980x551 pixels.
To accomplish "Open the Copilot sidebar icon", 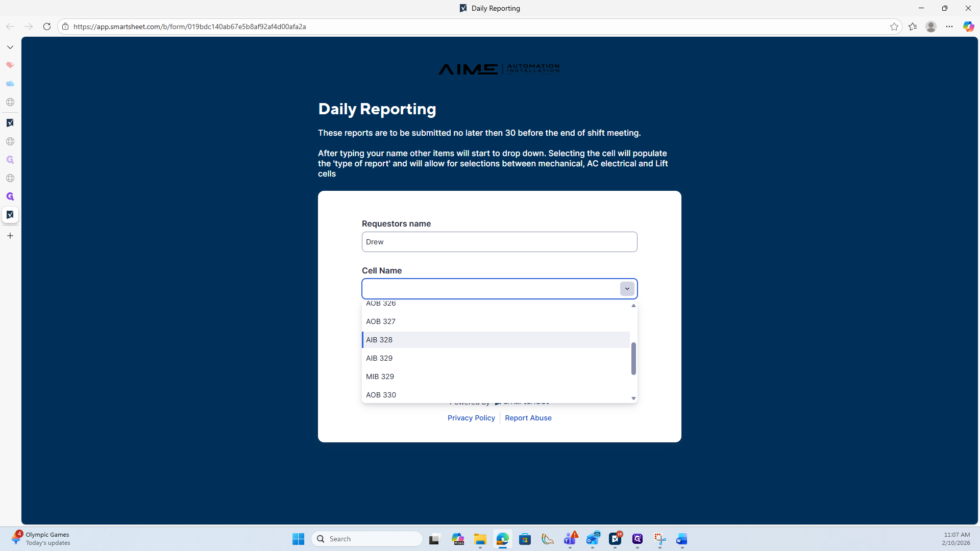I will (x=968, y=27).
